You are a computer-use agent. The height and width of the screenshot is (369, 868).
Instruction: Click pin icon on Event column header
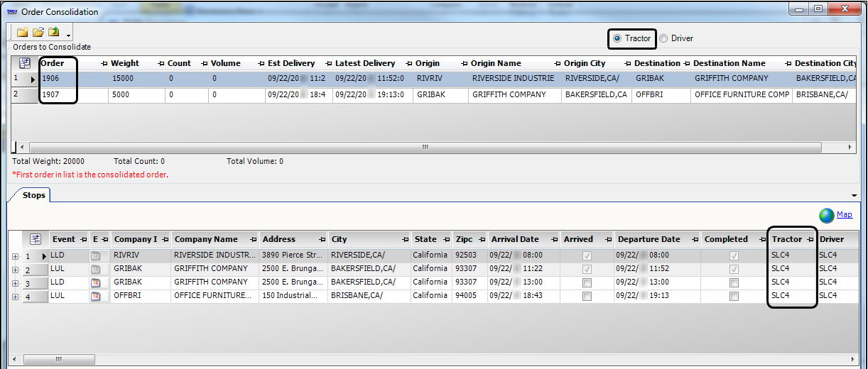(x=85, y=240)
